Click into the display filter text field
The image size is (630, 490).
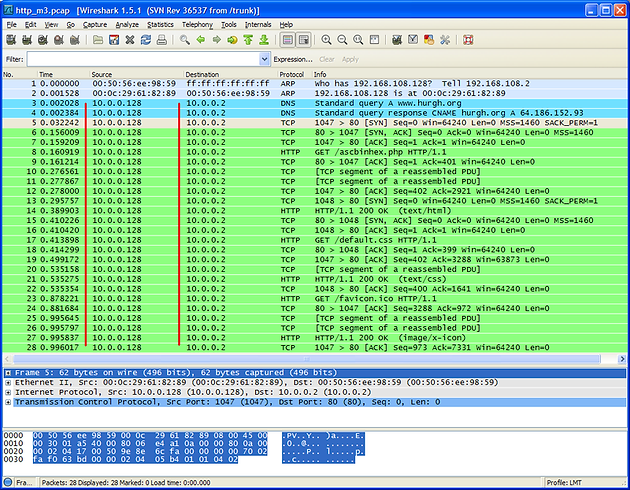click(x=143, y=59)
